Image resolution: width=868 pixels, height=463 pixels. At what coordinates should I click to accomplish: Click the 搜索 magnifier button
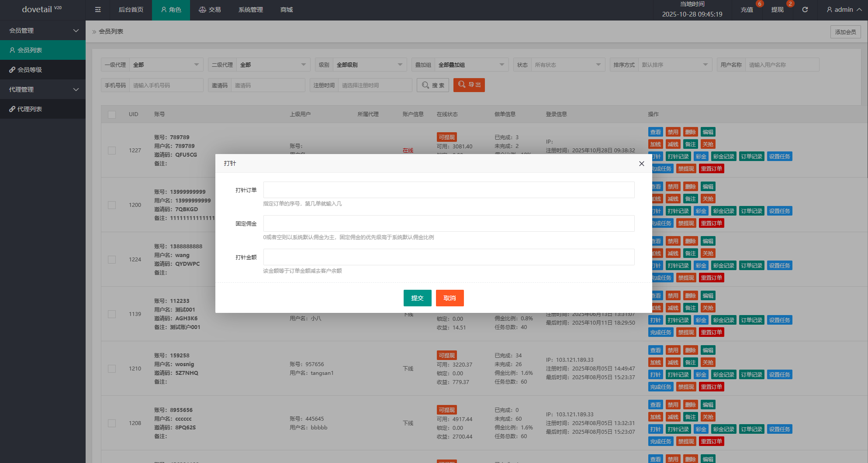433,85
